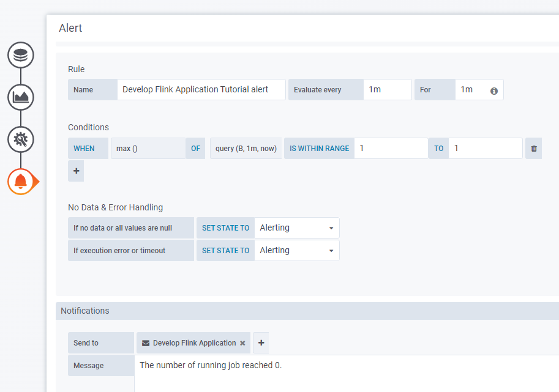The image size is (559, 392).
Task: Open the General settings gear-wrench icon
Action: coord(20,139)
